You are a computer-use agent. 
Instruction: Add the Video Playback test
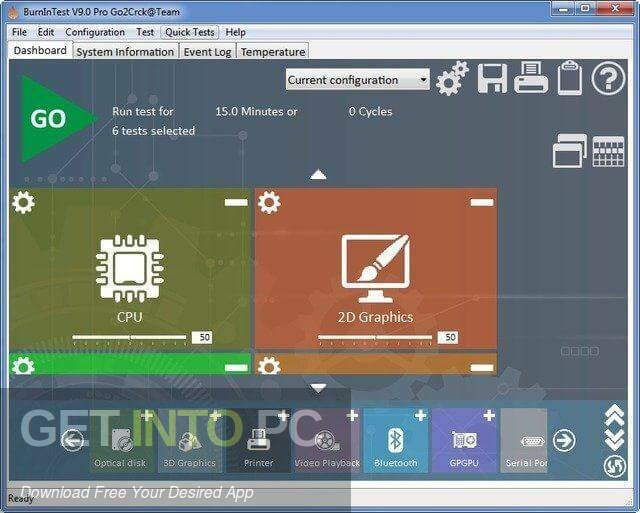click(327, 441)
